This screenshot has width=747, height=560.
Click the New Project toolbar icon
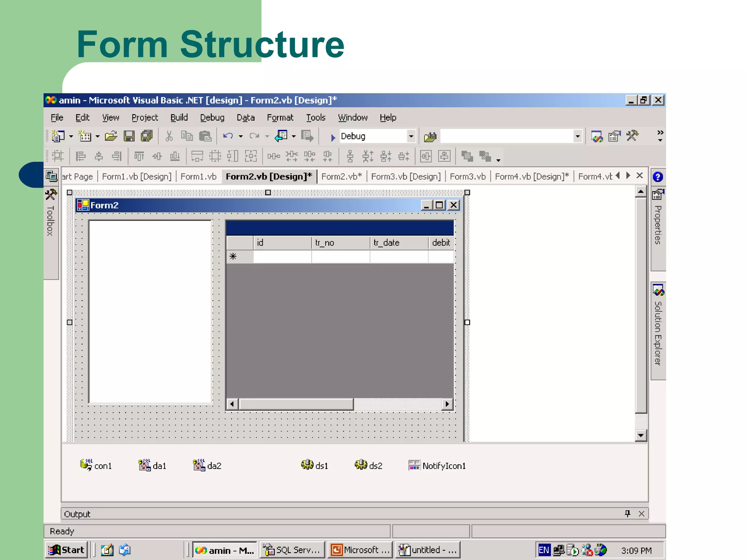[x=58, y=136]
